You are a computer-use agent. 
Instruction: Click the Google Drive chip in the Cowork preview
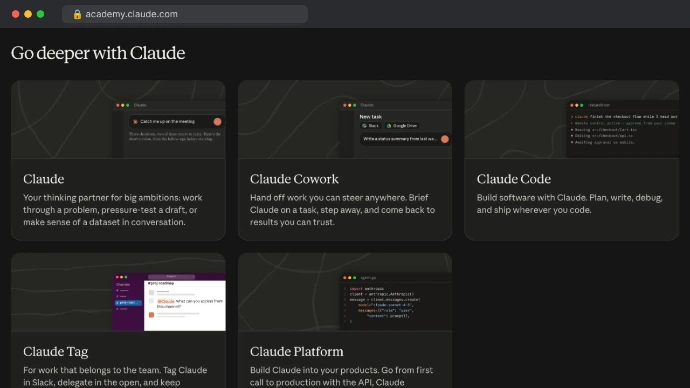click(x=401, y=126)
